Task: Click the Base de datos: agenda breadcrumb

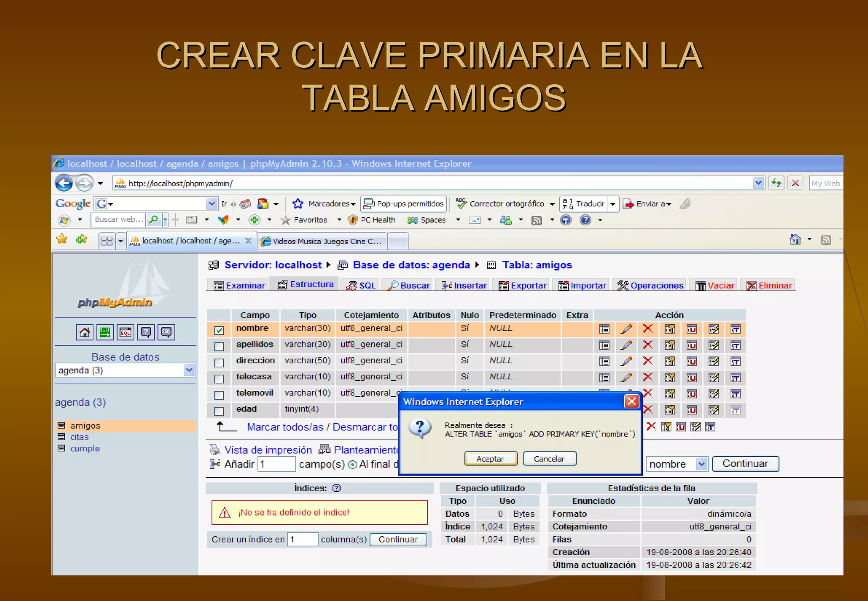Action: [411, 265]
